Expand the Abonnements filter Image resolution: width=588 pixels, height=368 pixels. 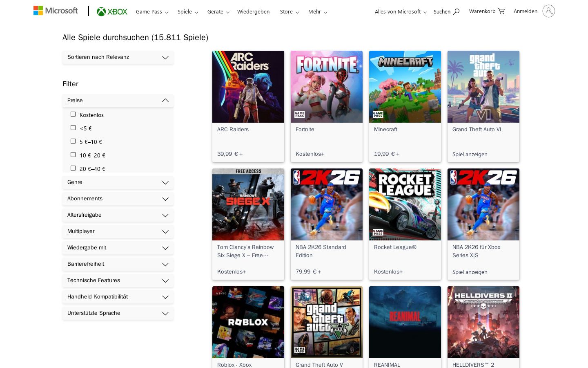coord(118,199)
